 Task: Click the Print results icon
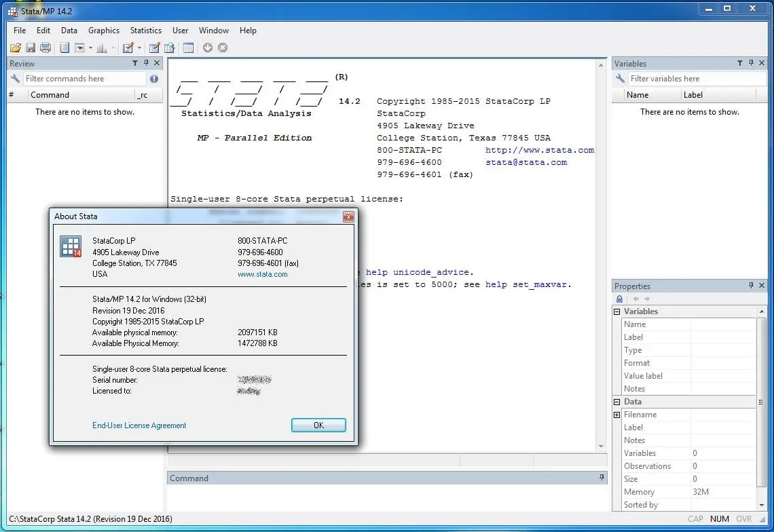pos(45,47)
